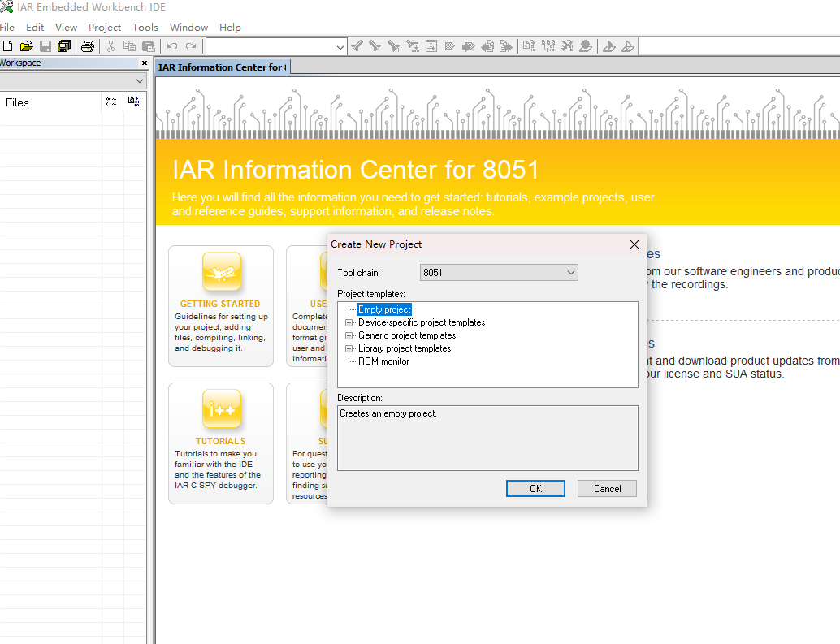This screenshot has height=644, width=840.
Task: Click the Next Bookmark arrow icon
Action: (468, 46)
